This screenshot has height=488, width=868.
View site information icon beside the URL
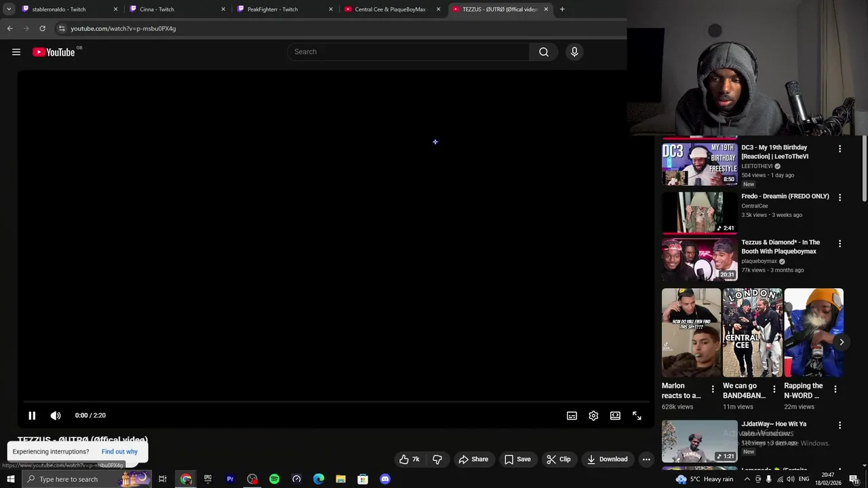[x=61, y=28]
